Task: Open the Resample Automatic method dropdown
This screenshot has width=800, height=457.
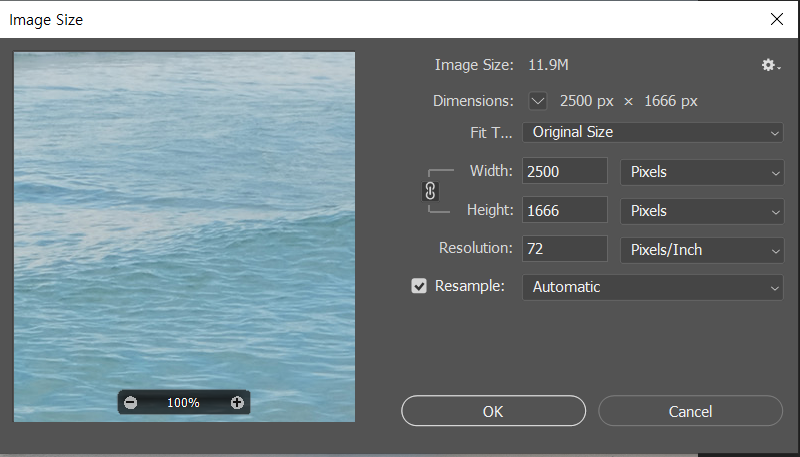Action: (x=653, y=287)
